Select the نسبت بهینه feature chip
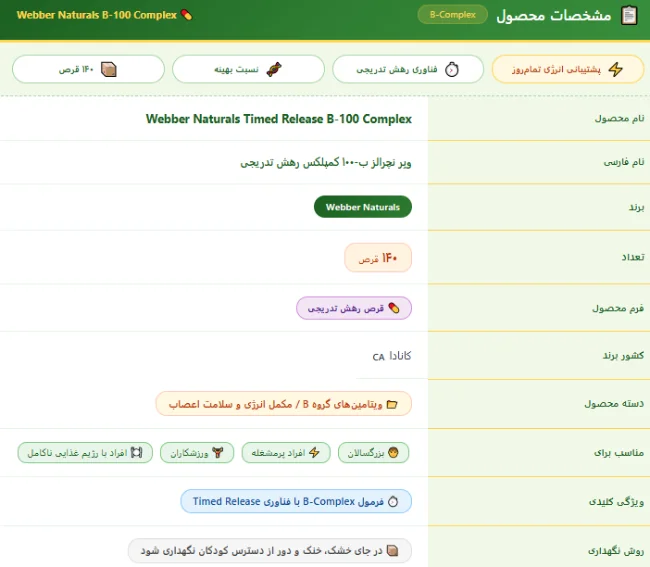 pyautogui.click(x=248, y=69)
